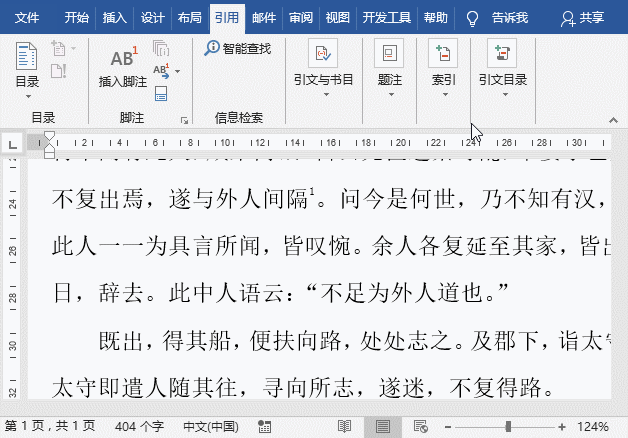The width and height of the screenshot is (628, 438).
Task: Open the 文件 tab
Action: pos(27,18)
